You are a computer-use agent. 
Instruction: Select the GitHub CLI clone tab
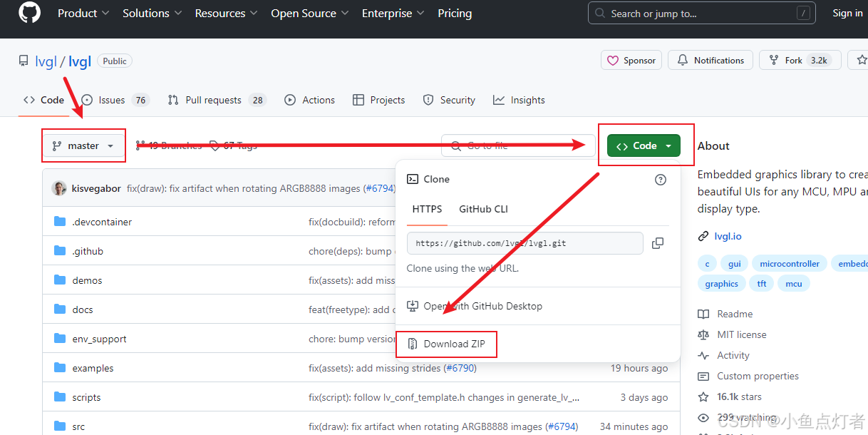(x=483, y=209)
